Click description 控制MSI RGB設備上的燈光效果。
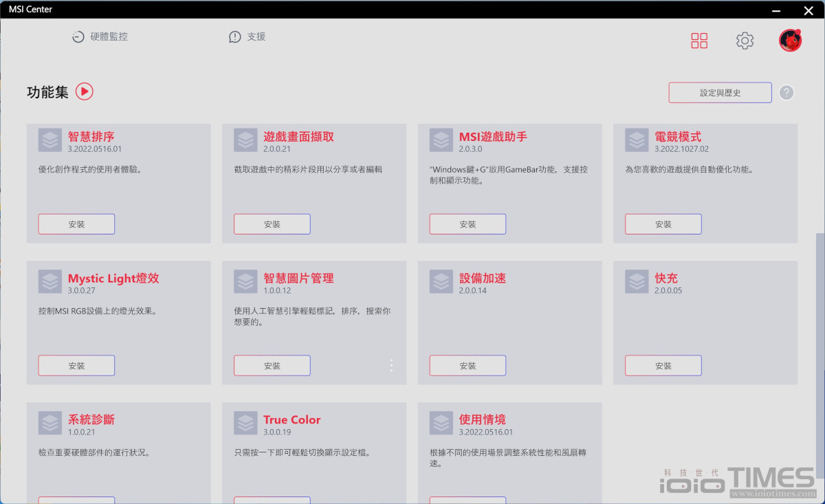Screen dimensions: 825x504 [98, 311]
